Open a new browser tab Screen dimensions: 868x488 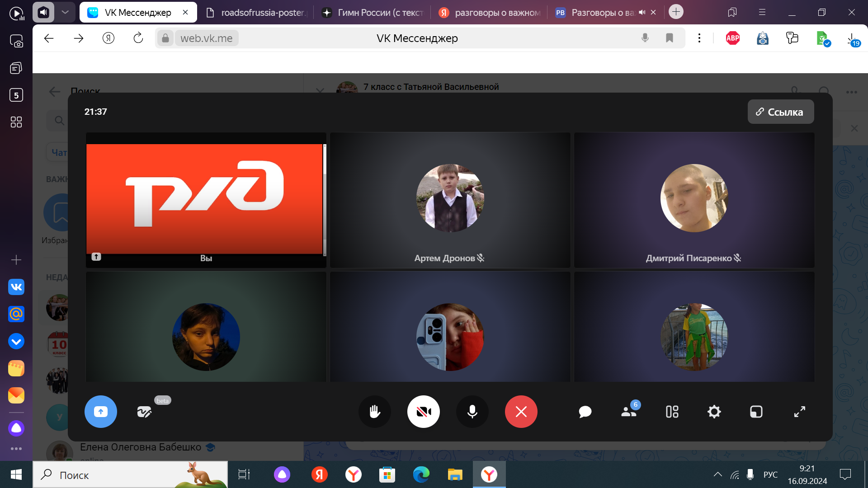[676, 12]
